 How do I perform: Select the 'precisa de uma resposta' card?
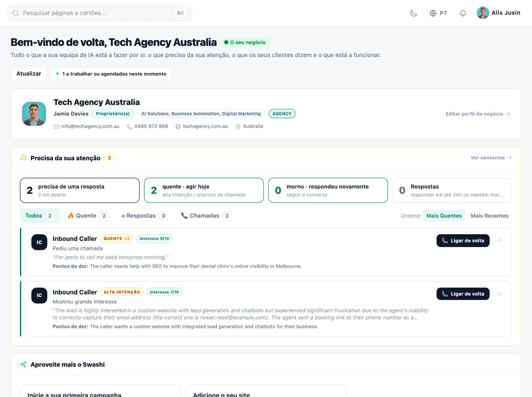tap(80, 191)
